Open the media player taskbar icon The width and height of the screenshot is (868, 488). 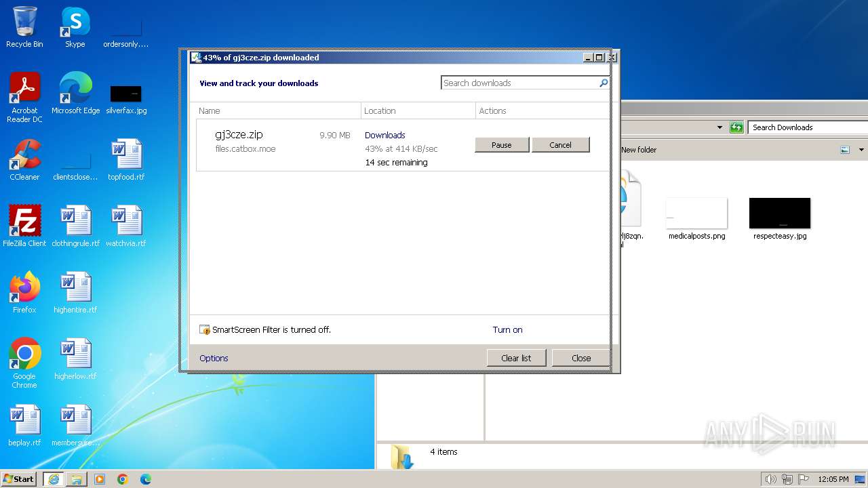click(x=100, y=479)
